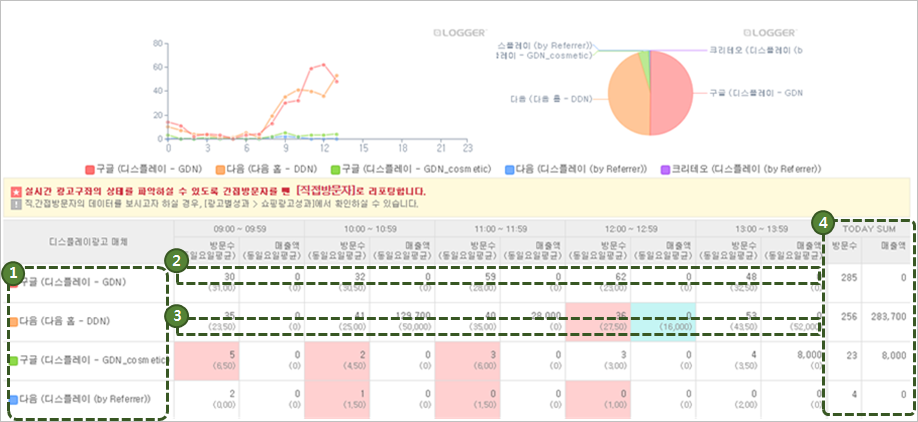
Task: Click the green icon beside table row GDN_cosmetic
Action: point(13,361)
